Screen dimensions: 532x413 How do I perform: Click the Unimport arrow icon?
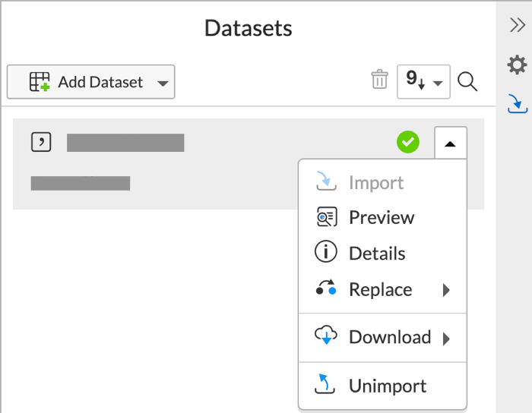point(325,384)
